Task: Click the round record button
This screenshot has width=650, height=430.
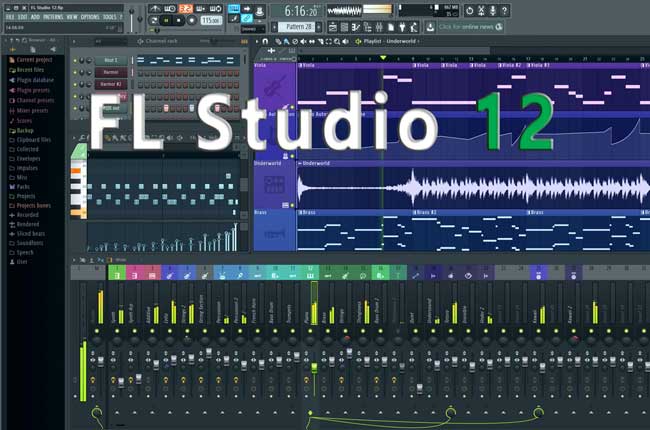Action: [x=192, y=20]
